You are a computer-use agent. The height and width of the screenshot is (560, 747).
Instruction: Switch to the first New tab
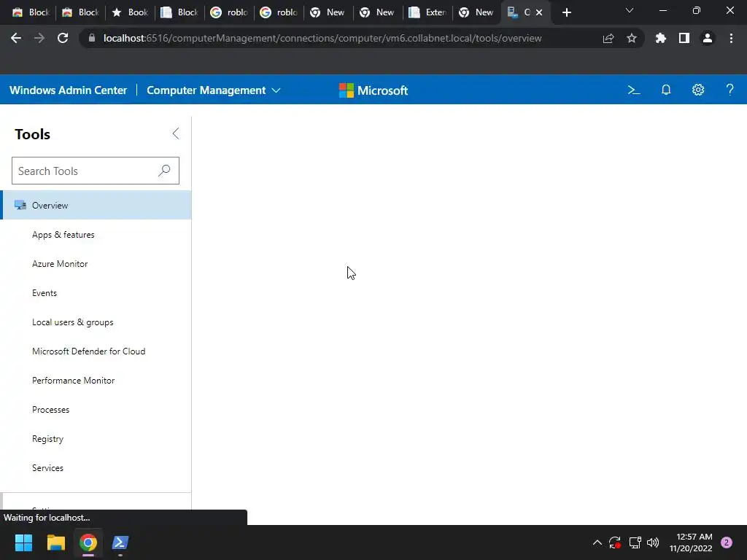(328, 12)
